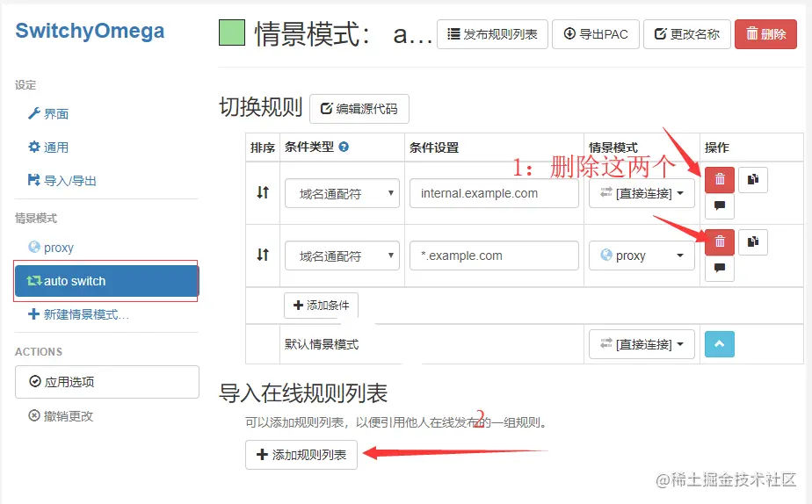
Task: Click 撤销更改 to revert changes
Action: pos(61,415)
